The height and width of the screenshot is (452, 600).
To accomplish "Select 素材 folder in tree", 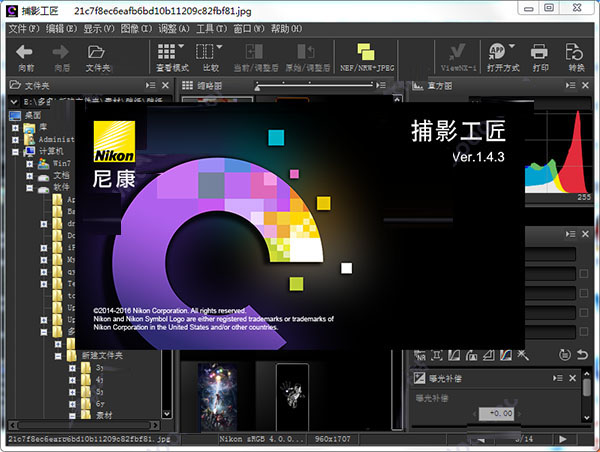I will coord(104,415).
